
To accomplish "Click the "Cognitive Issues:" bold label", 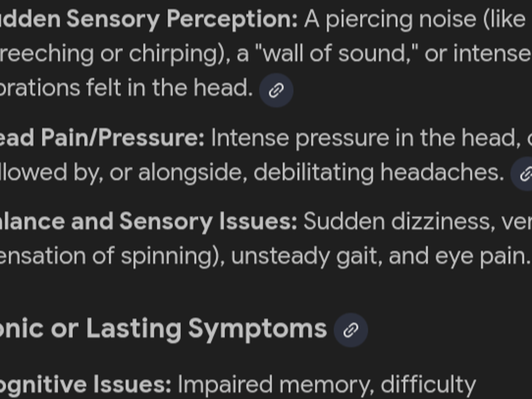I will [x=84, y=385].
